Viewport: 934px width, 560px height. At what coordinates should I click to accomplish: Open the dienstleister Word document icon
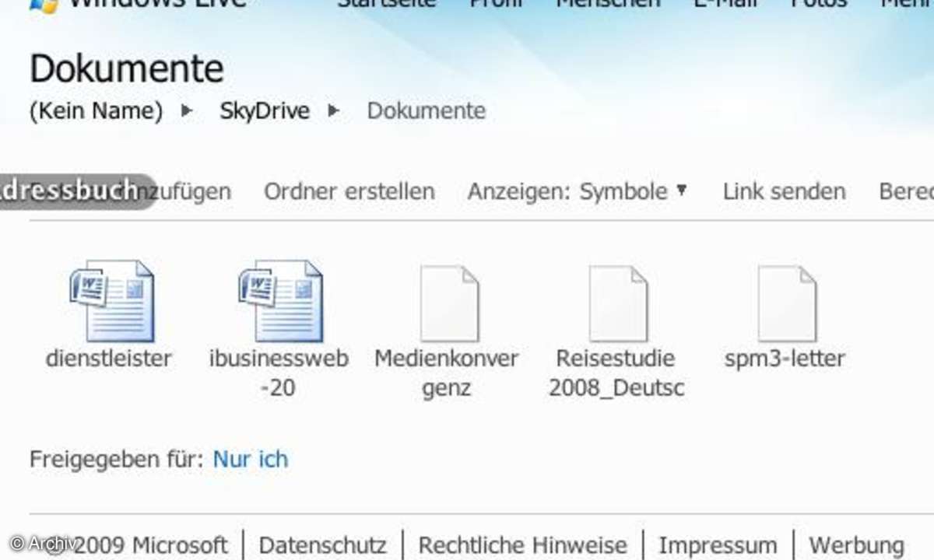click(x=111, y=302)
